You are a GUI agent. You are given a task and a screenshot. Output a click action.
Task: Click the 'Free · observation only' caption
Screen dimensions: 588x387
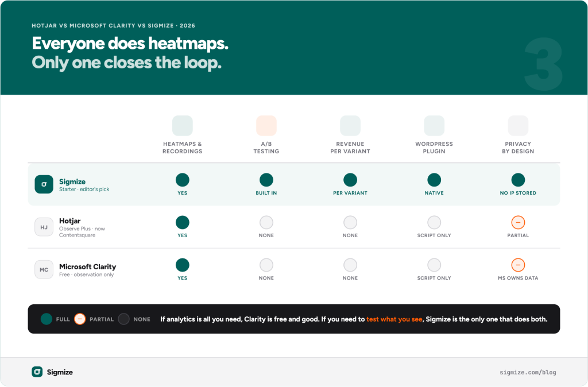click(x=86, y=274)
